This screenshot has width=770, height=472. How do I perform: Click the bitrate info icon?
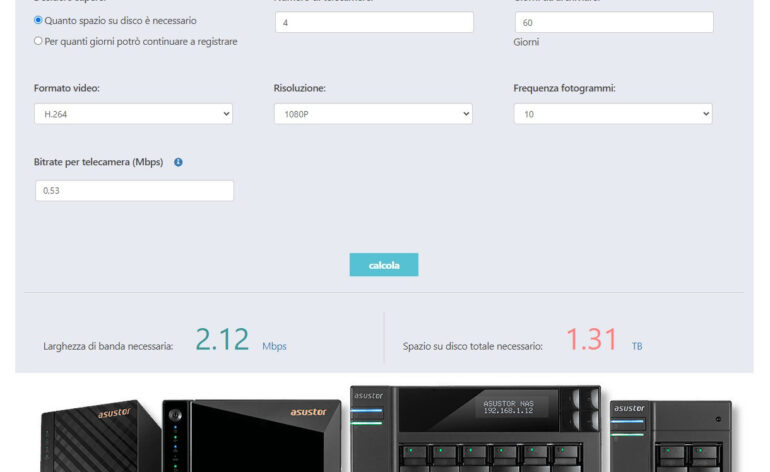tap(178, 162)
